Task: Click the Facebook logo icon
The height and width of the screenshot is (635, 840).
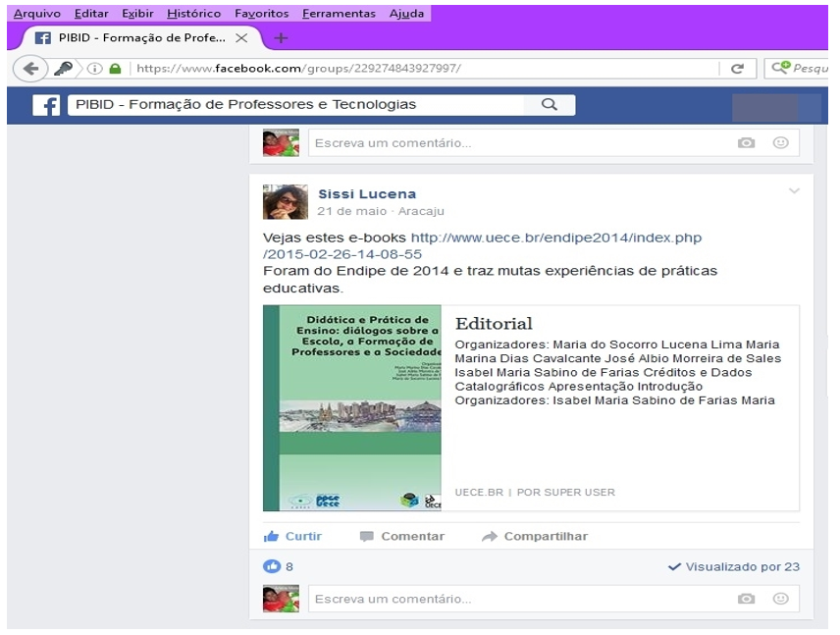Action: pyautogui.click(x=46, y=105)
